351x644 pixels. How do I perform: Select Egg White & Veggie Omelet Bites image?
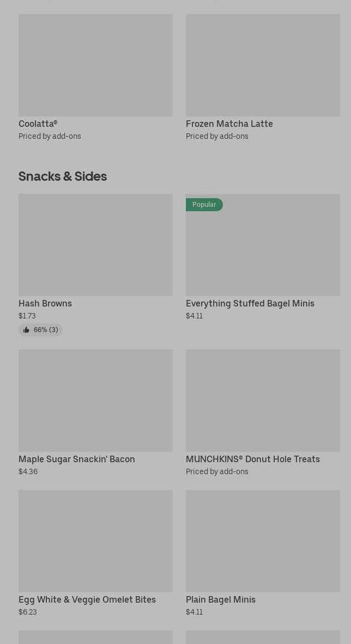95,541
